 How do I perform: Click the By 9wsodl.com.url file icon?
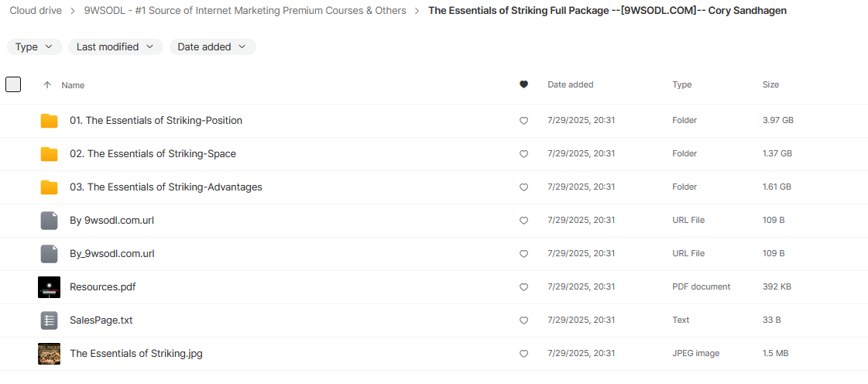click(50, 221)
